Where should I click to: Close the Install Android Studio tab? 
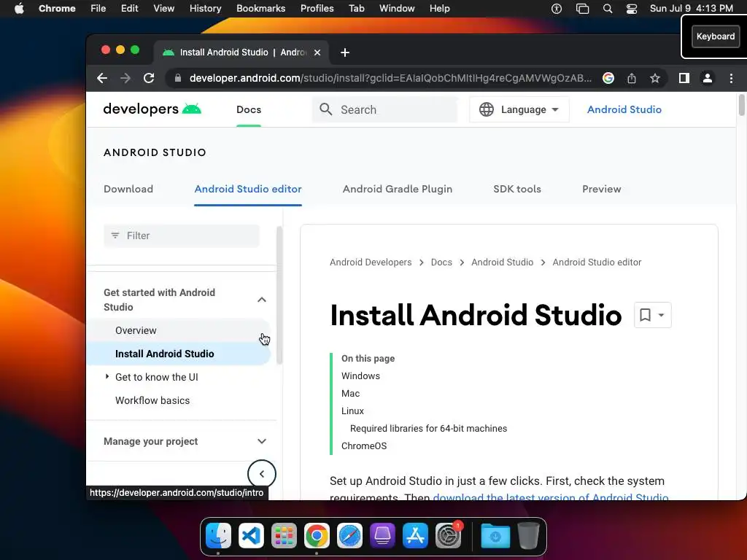point(317,52)
